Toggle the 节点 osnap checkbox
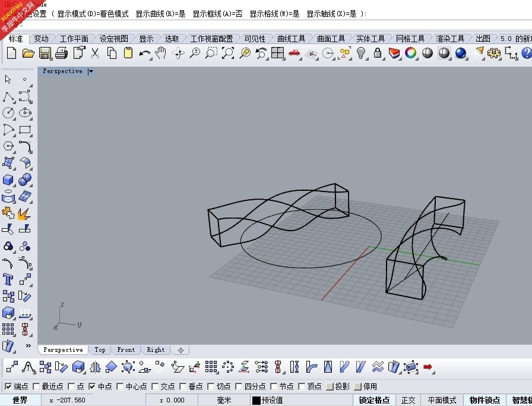 point(274,386)
